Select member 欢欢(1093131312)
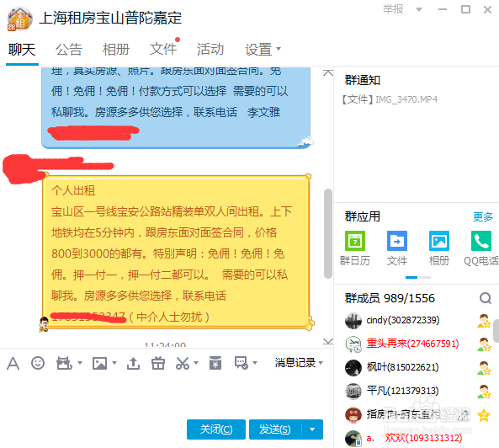Image resolution: width=499 pixels, height=448 pixels. tap(414, 438)
